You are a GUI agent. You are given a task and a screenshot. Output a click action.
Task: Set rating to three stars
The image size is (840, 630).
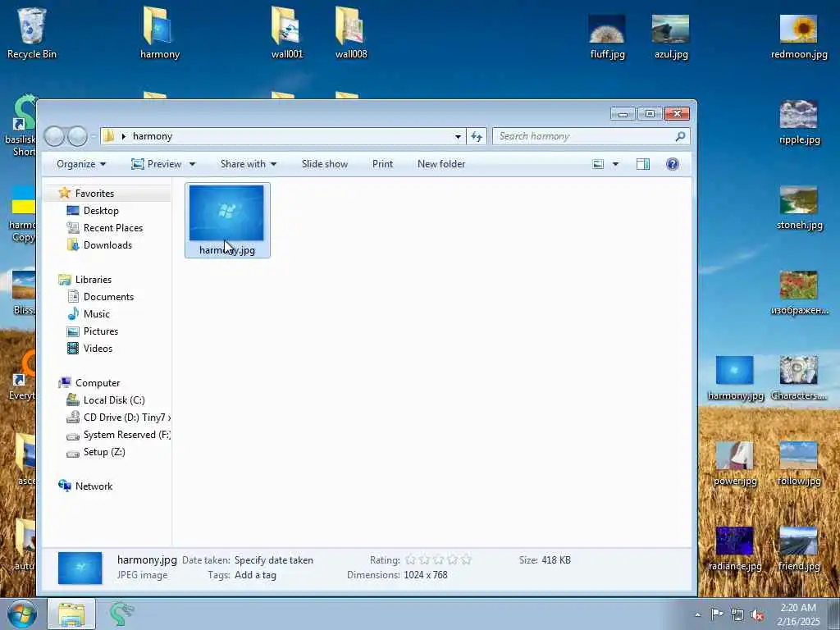pyautogui.click(x=438, y=559)
